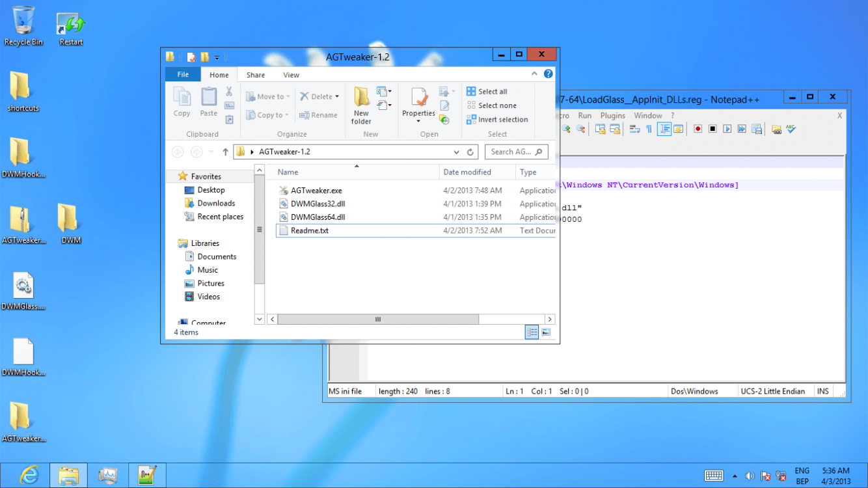Click Zoom In icon in Notepad++ toolbar

566,129
